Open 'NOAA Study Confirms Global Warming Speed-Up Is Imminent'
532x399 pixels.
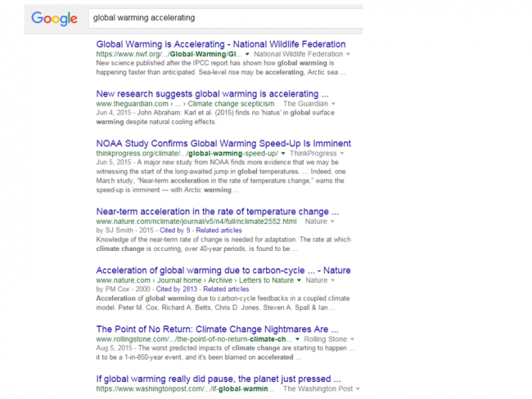(223, 143)
